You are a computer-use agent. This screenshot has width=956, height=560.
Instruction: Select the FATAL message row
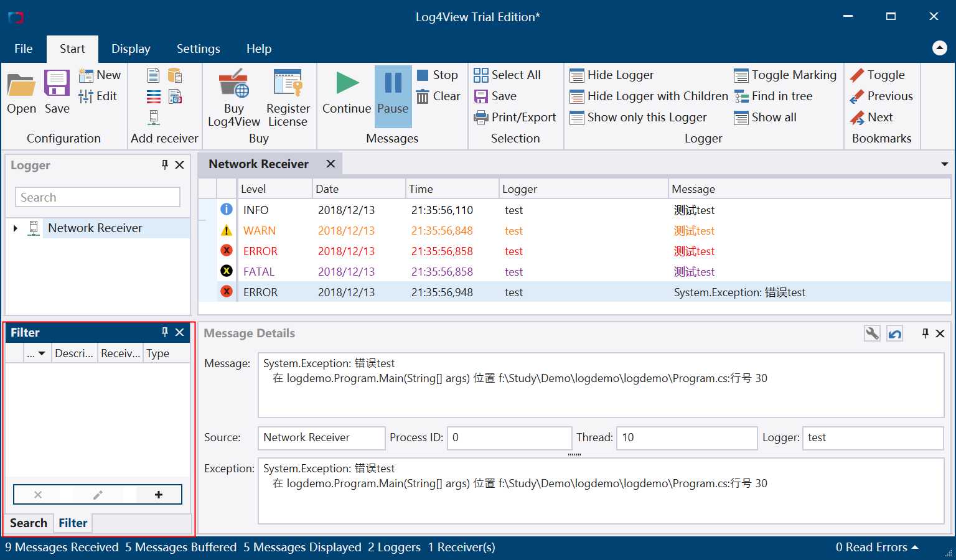click(574, 272)
